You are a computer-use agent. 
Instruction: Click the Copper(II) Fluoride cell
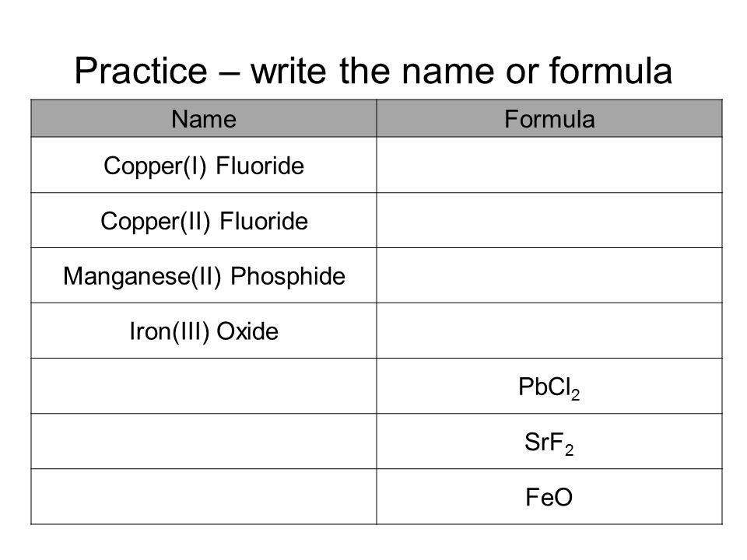point(204,220)
